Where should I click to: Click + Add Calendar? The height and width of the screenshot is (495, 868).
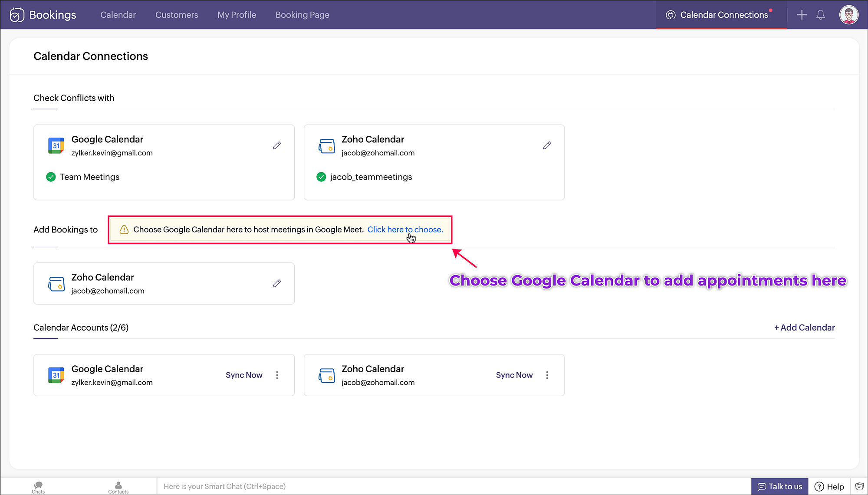pyautogui.click(x=804, y=328)
